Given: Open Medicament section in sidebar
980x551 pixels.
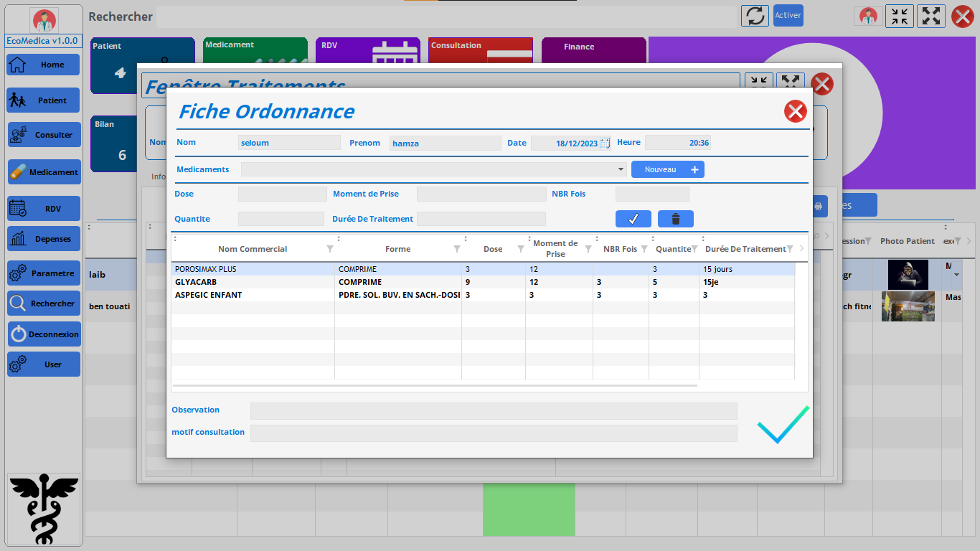Looking at the screenshot, I should [x=43, y=172].
